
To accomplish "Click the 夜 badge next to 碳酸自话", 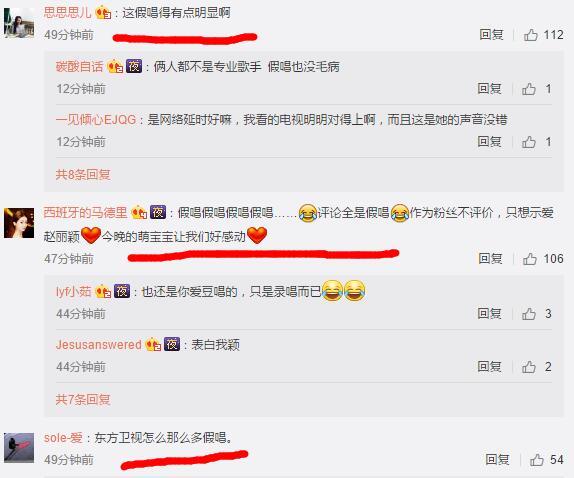I will [134, 67].
